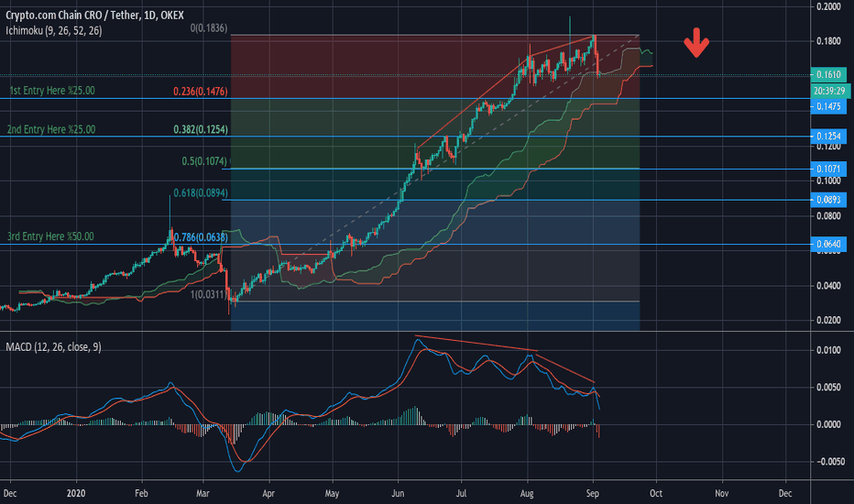Viewport: 854px width, 504px height.
Task: Click the '1st Entry Here %25.00' annotation
Action: (x=52, y=91)
